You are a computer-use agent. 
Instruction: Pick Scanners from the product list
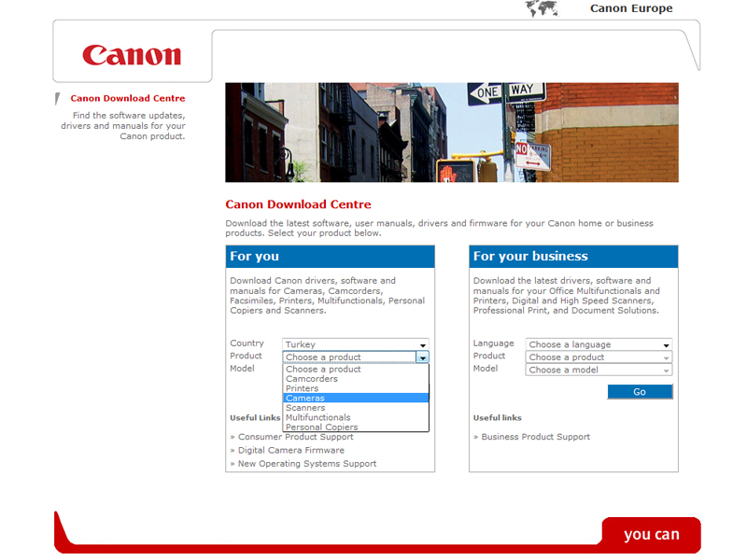click(x=305, y=408)
